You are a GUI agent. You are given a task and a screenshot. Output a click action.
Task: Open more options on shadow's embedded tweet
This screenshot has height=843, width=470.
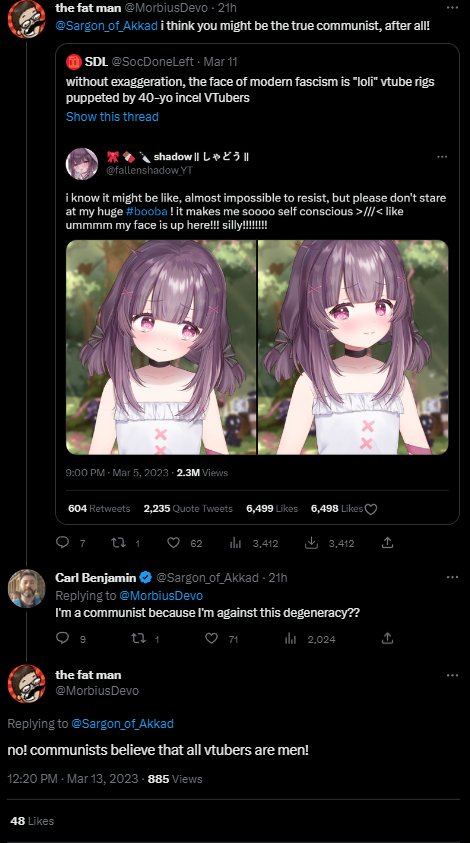[442, 156]
